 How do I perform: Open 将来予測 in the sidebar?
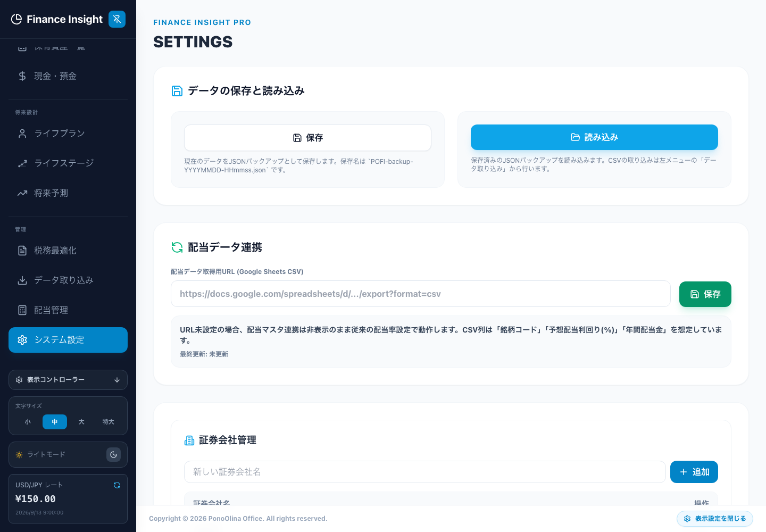tap(68, 193)
